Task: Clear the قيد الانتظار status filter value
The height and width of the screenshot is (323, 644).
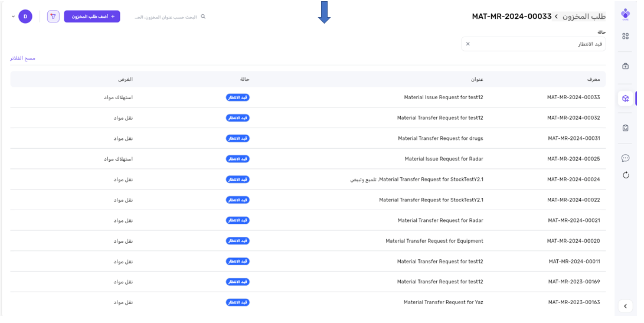Action: (468, 44)
